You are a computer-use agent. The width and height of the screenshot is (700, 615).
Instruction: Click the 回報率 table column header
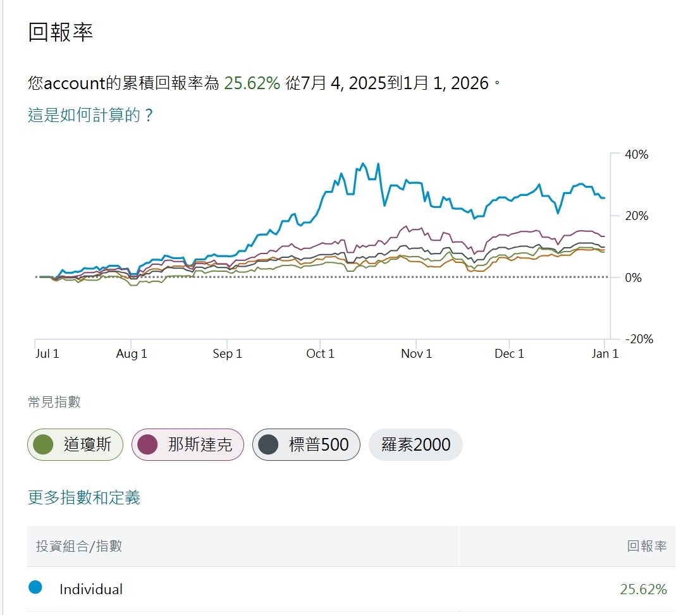point(647,546)
